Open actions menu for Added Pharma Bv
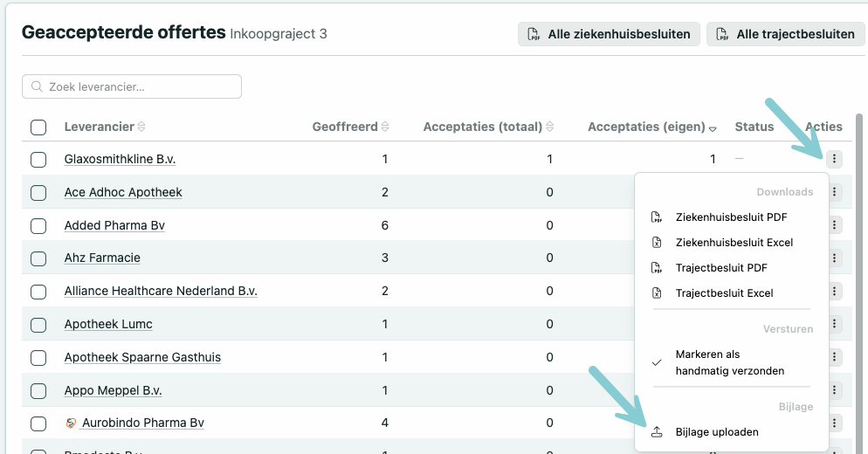The image size is (868, 454). coord(834,224)
